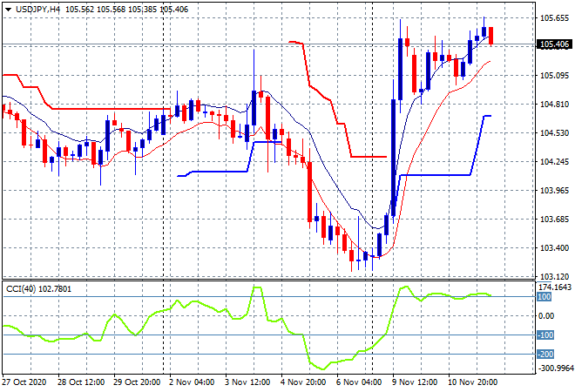Click the CCI -100 level label
Viewport: 575px width, 392px height.
[x=545, y=335]
